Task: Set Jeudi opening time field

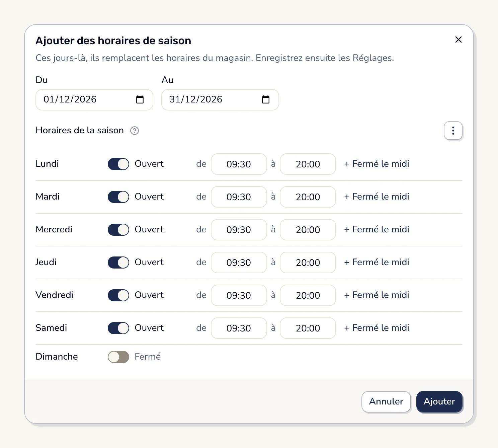Action: point(239,263)
